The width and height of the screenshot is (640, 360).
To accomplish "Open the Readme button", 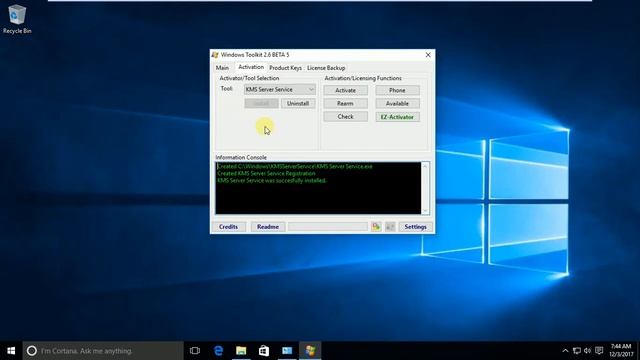I will 268,227.
